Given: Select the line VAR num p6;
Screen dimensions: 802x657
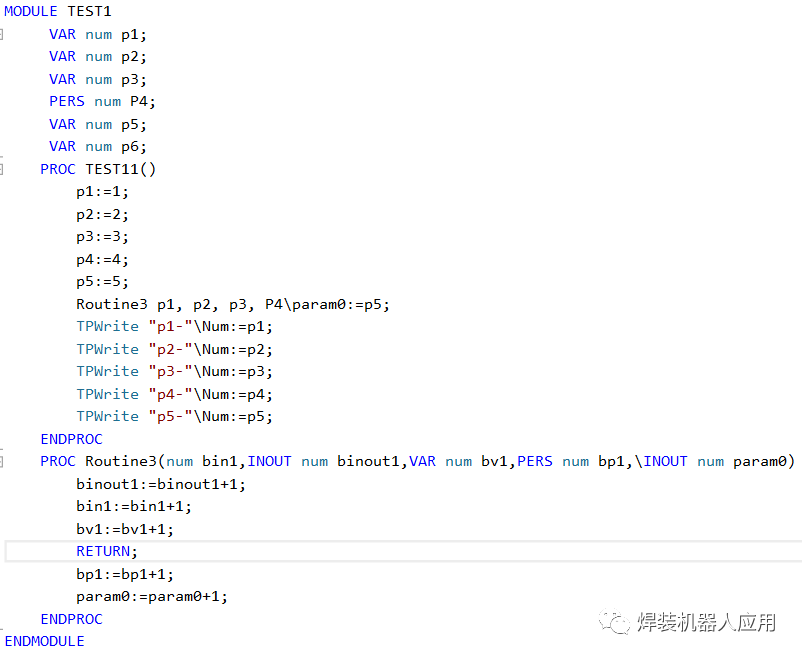Looking at the screenshot, I should click(x=98, y=147).
